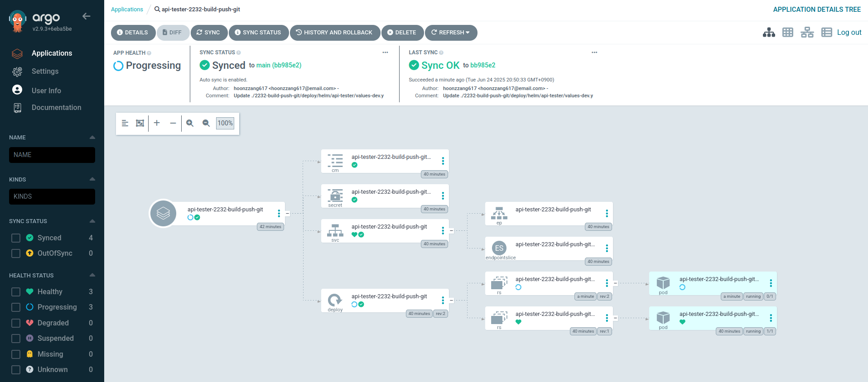Viewport: 868px width, 382px height.
Task: Open the deploy node three-dot menu
Action: click(443, 300)
